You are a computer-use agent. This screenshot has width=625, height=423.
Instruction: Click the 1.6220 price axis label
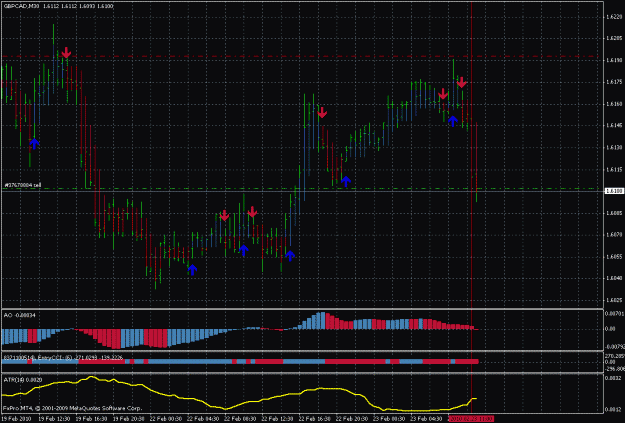614,17
